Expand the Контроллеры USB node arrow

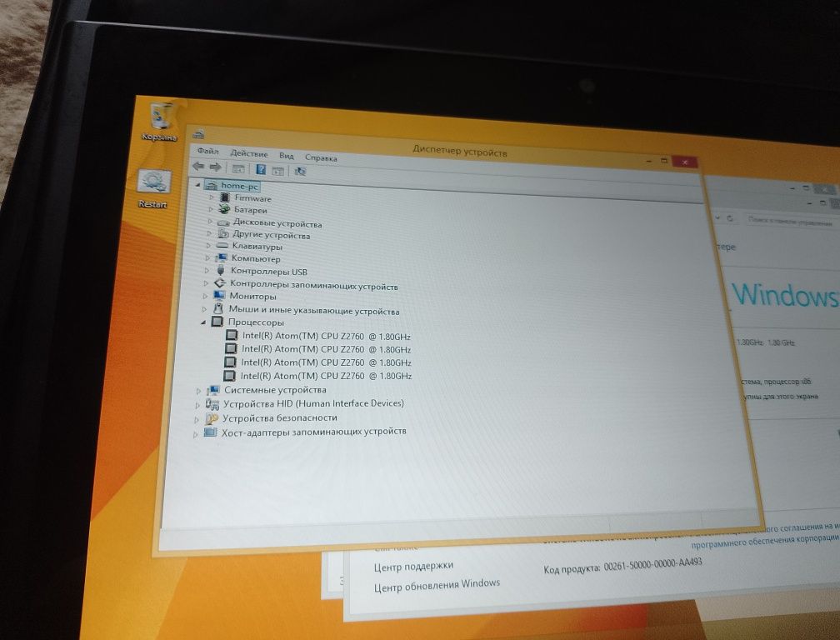(207, 271)
